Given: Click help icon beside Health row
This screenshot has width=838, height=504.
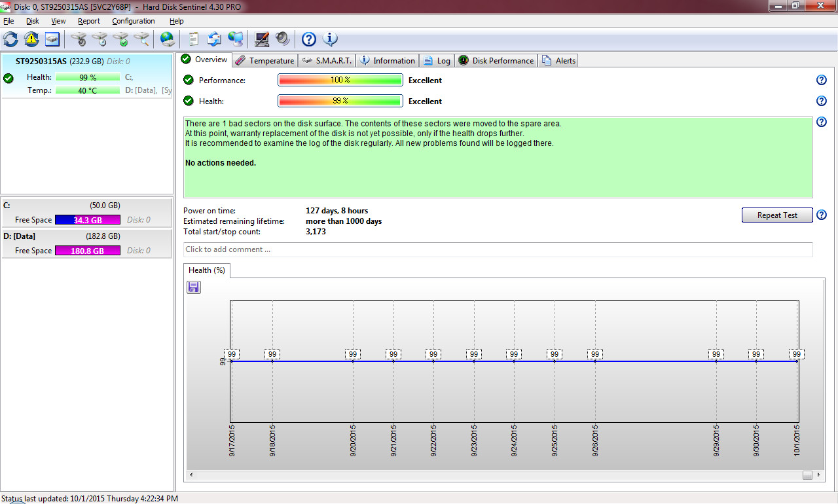Looking at the screenshot, I should pos(822,101).
